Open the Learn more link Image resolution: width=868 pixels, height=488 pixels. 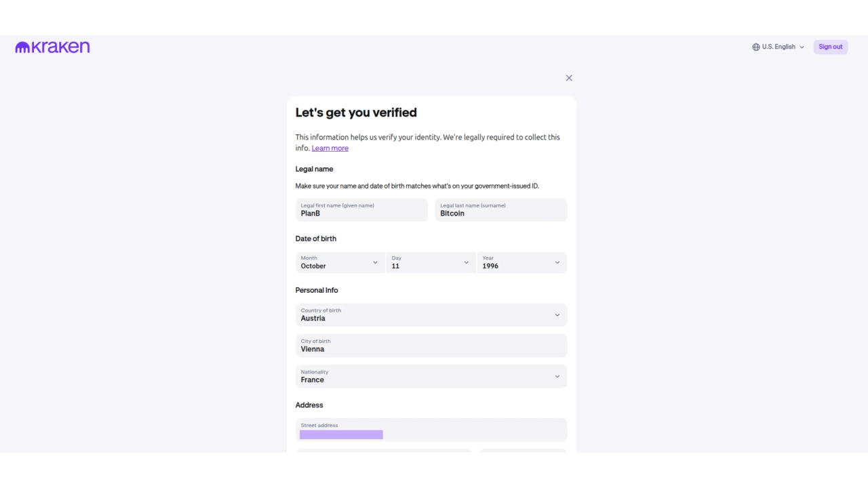tap(330, 148)
